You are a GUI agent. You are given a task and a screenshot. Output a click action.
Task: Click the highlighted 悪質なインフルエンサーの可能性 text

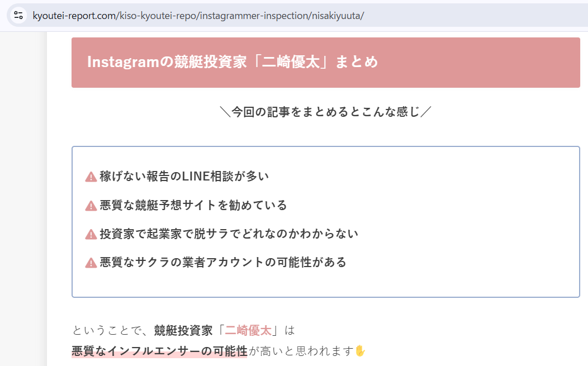point(159,351)
